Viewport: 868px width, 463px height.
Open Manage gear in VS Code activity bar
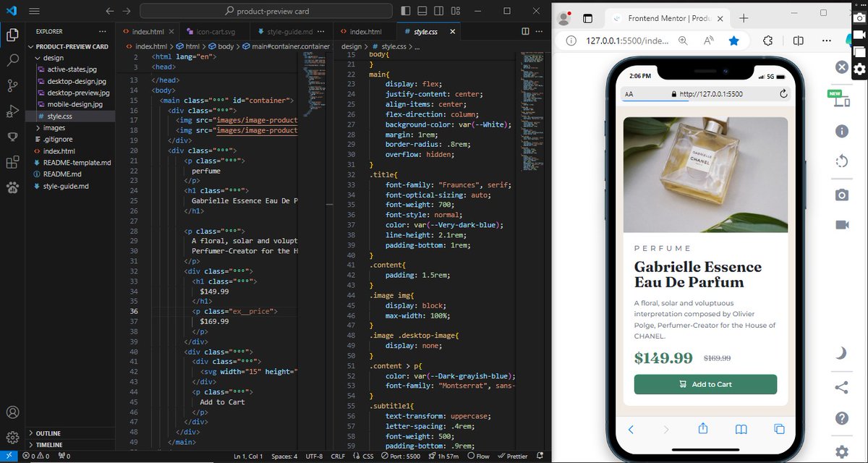(12, 438)
